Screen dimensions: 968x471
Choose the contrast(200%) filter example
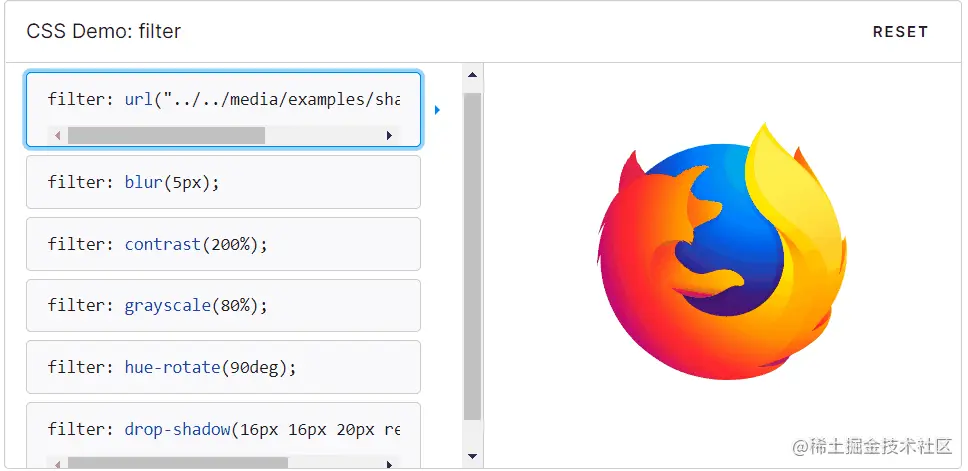[x=223, y=244]
